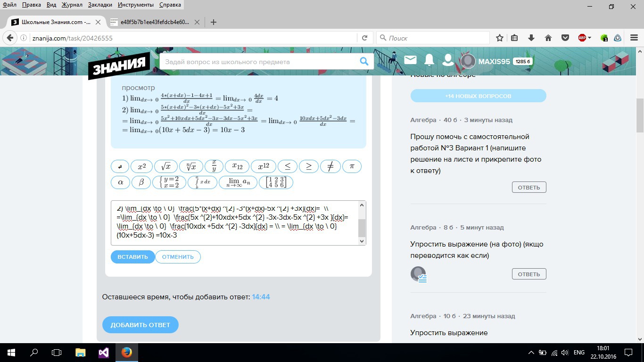Insert the line break formula symbol

pyautogui.click(x=120, y=166)
